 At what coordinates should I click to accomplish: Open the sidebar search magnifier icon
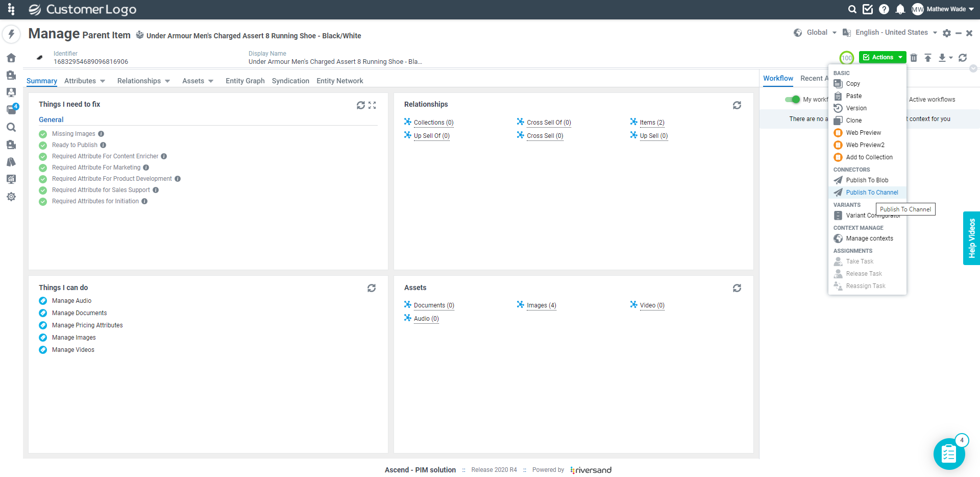11,127
